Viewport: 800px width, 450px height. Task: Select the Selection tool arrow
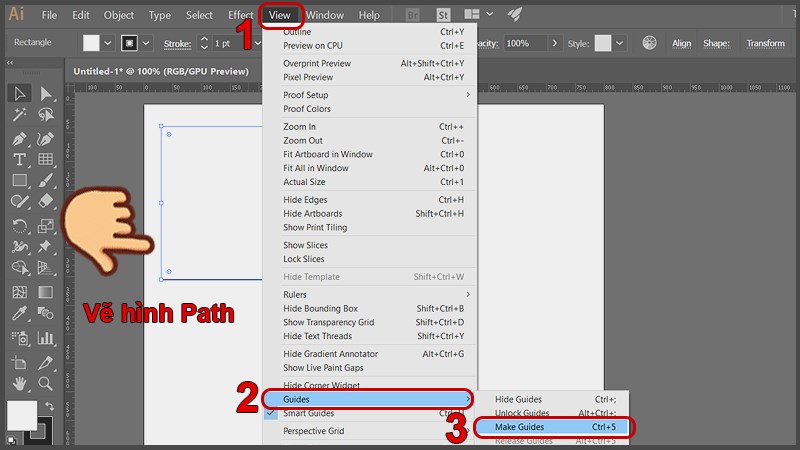[19, 93]
